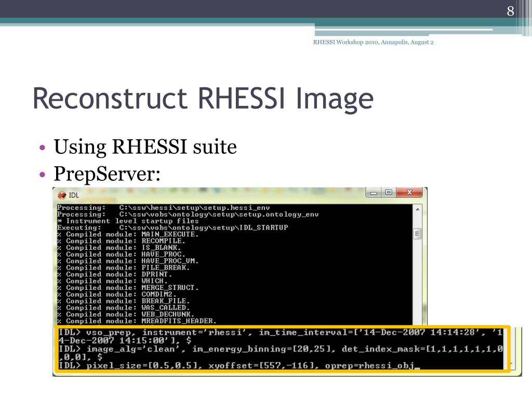Click the 'image_alg='clean'' command line

pyautogui.click(x=281, y=353)
